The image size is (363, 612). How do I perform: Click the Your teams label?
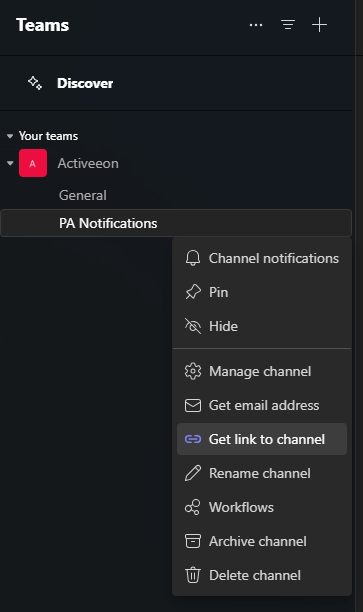pyautogui.click(x=48, y=136)
